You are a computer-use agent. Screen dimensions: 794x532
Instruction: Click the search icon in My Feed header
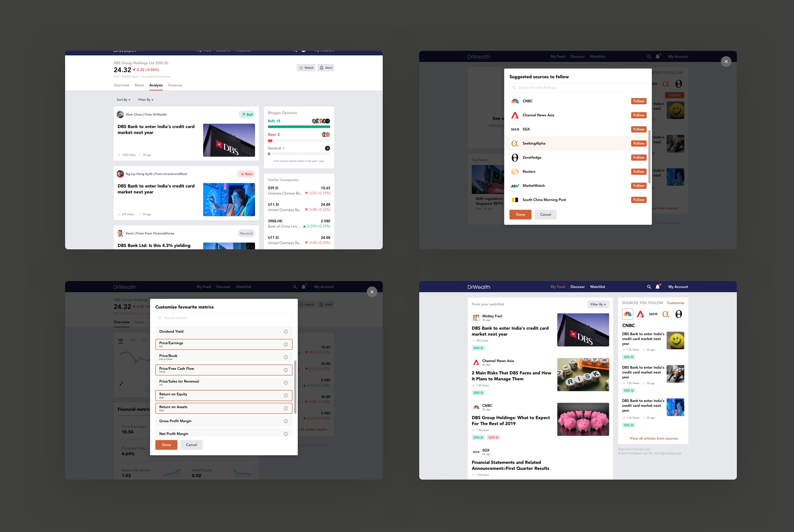click(649, 287)
